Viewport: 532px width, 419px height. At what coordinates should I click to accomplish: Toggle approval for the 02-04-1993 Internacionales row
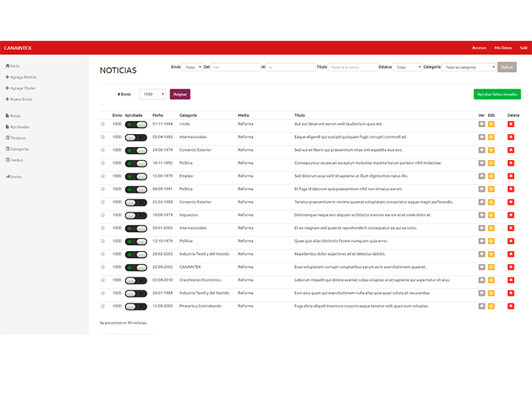[x=136, y=137]
